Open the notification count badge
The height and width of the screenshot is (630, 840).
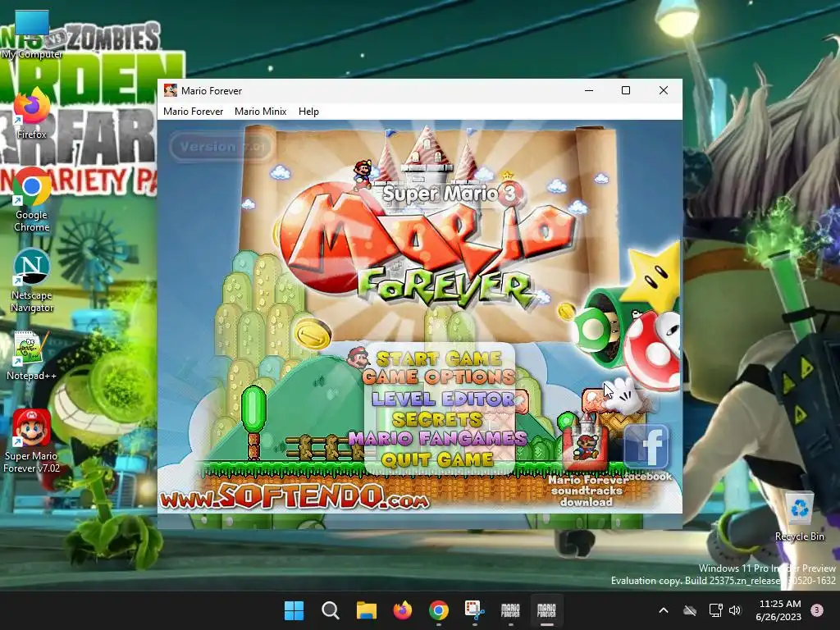pos(817,610)
